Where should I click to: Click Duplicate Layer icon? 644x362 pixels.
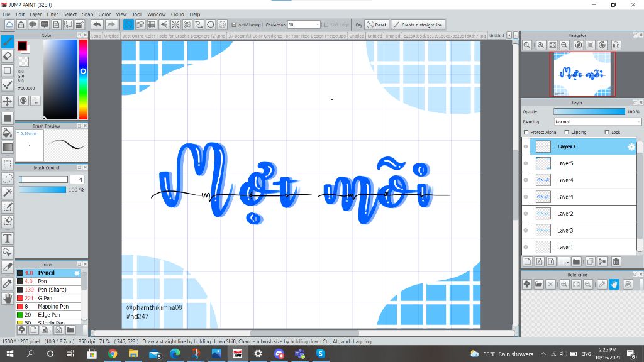pyautogui.click(x=590, y=261)
